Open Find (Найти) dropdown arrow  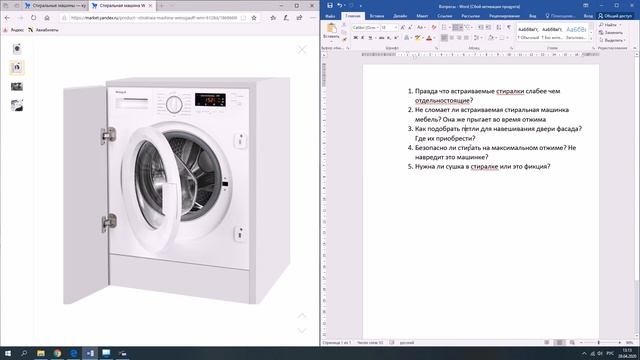[x=620, y=25]
